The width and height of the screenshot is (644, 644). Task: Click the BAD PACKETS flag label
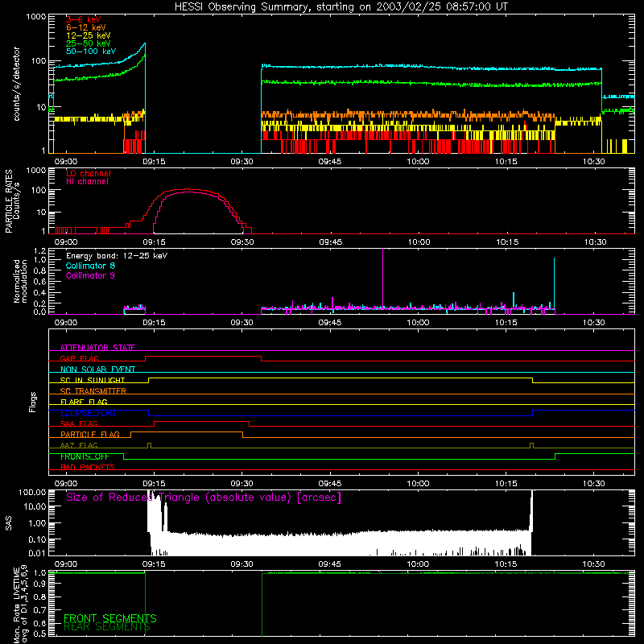click(88, 467)
